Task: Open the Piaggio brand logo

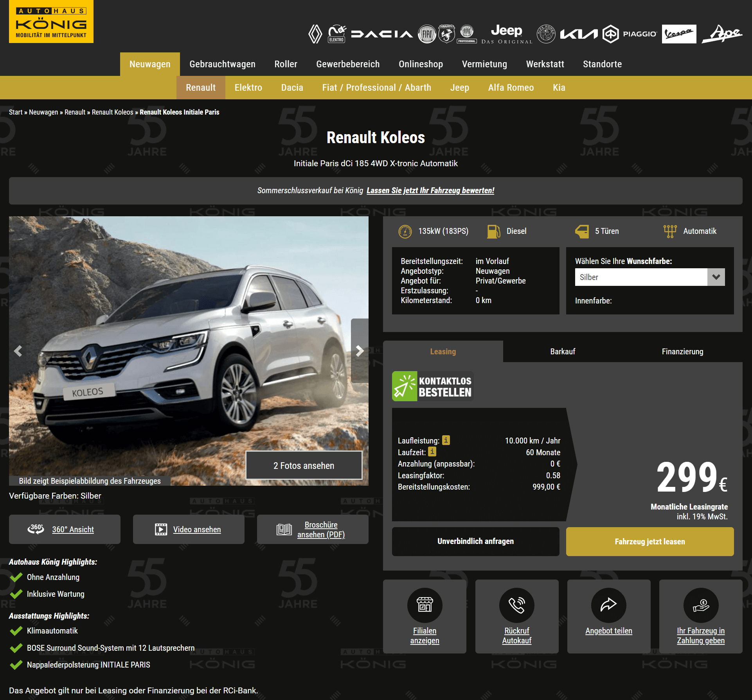Action: pos(630,34)
